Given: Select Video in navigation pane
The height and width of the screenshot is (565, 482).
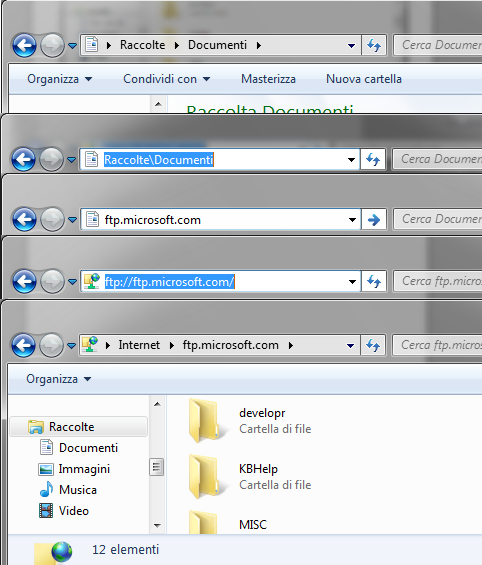Looking at the screenshot, I should 73,511.
